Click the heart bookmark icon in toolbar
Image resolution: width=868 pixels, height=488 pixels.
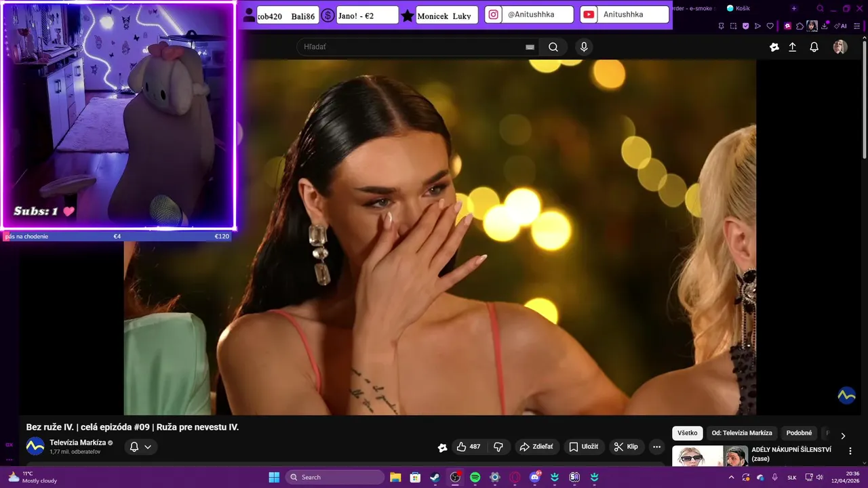[770, 26]
